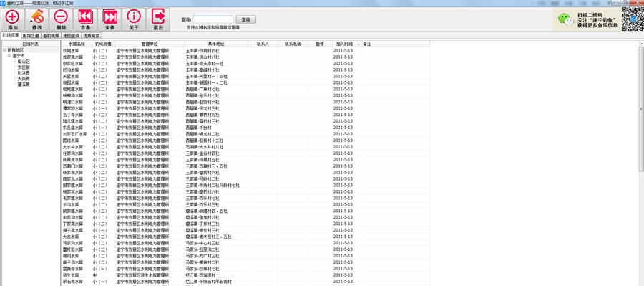Select 船山区 in the region tree
Image resolution: width=644 pixels, height=286 pixels.
click(24, 62)
